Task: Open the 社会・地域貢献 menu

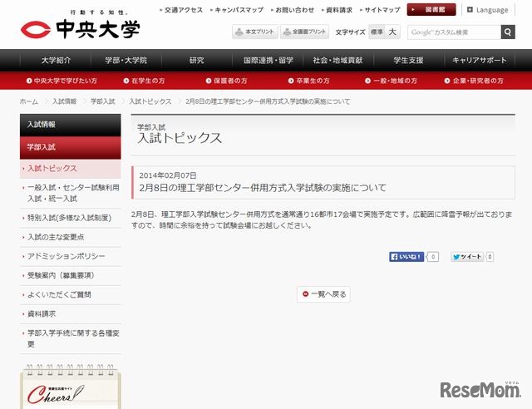Action: tap(338, 61)
